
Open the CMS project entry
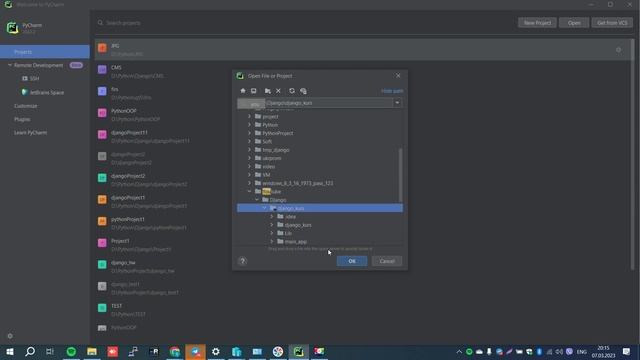361,71
